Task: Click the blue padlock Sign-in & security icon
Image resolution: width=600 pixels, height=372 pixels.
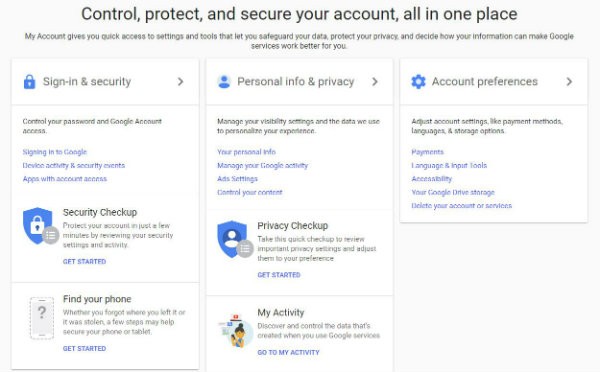Action: [x=29, y=82]
